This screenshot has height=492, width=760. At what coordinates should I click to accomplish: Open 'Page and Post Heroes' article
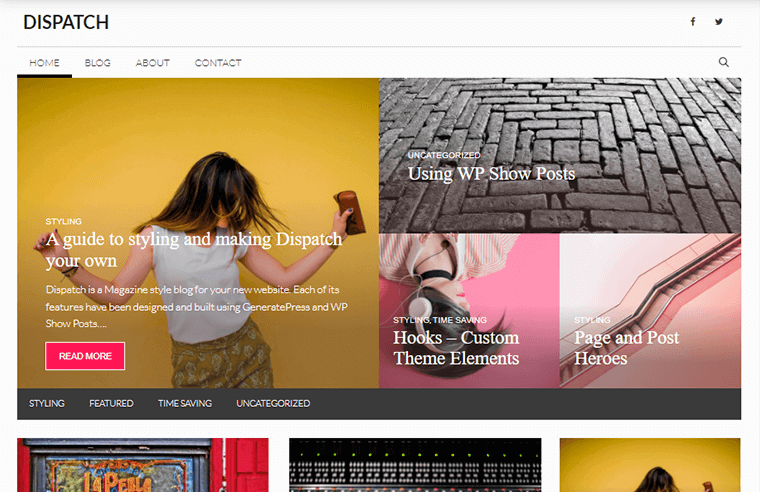click(627, 348)
